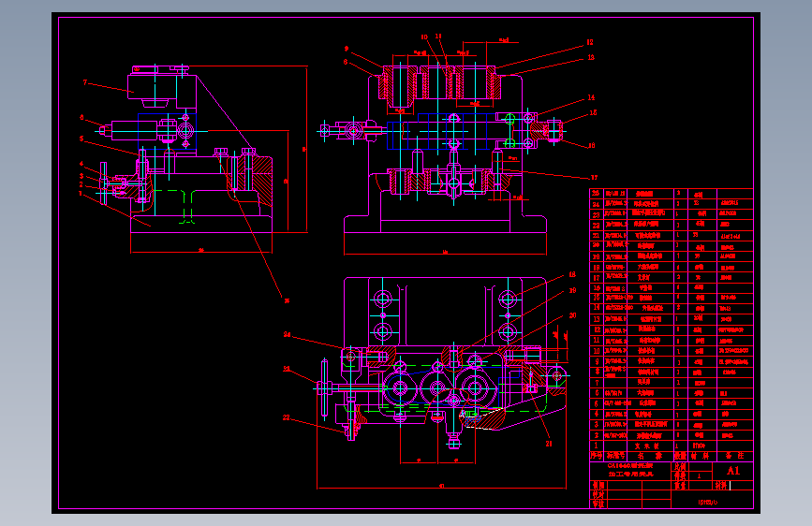Click item number 3 in the parts list

pyautogui.click(x=596, y=425)
